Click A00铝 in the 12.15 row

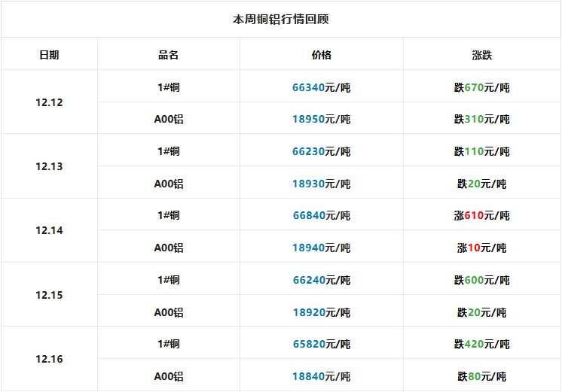tap(169, 312)
